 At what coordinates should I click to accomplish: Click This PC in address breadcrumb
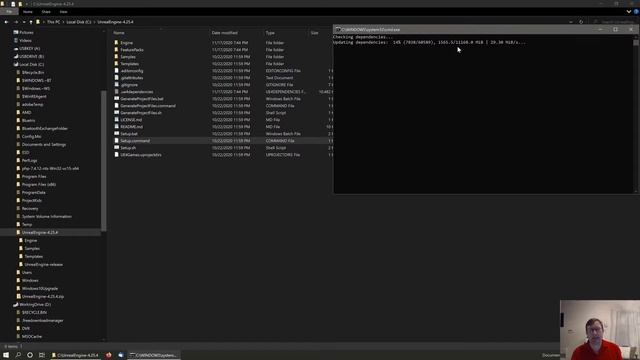coord(53,22)
